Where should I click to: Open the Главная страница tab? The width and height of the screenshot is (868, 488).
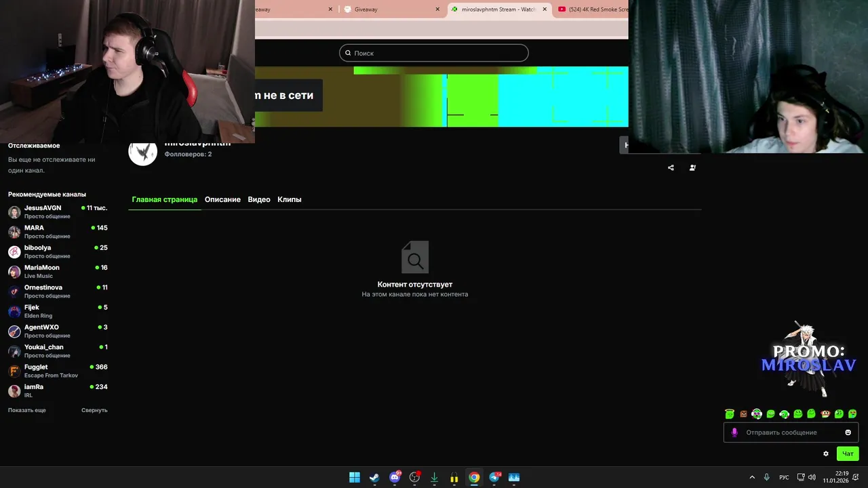(x=165, y=199)
